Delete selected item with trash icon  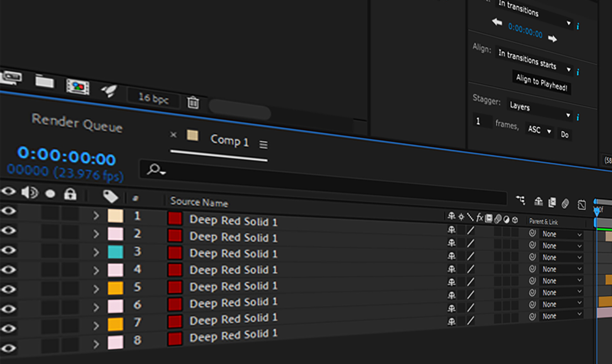[x=193, y=103]
